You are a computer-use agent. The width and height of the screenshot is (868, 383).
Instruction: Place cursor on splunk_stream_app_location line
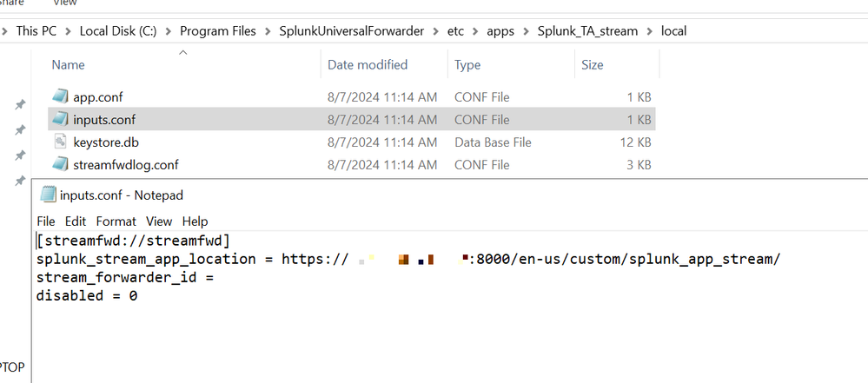(x=408, y=259)
